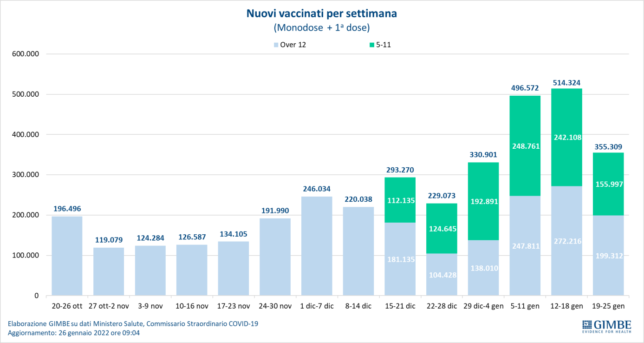Click the total label 514.324
644x343 pixels.
[566, 83]
